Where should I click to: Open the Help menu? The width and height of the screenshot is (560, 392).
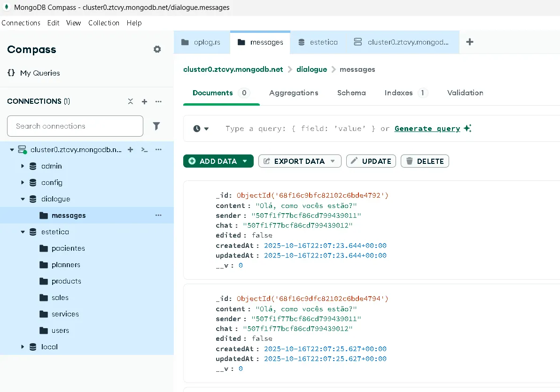click(134, 23)
